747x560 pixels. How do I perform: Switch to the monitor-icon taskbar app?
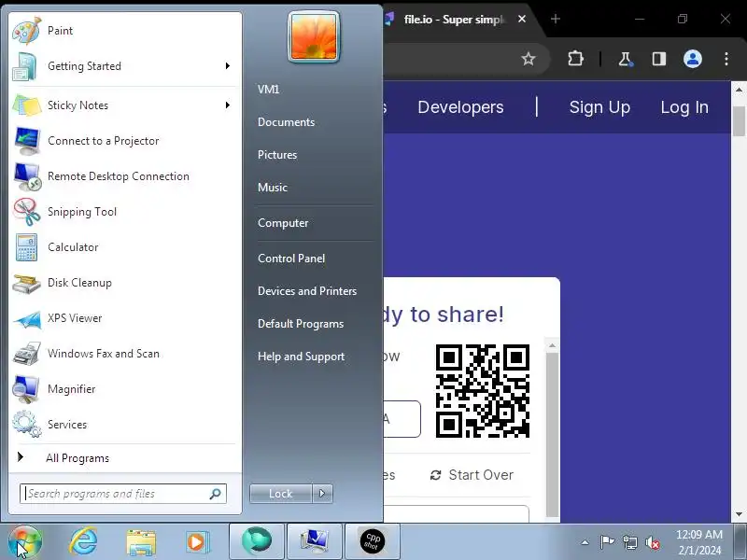point(315,541)
